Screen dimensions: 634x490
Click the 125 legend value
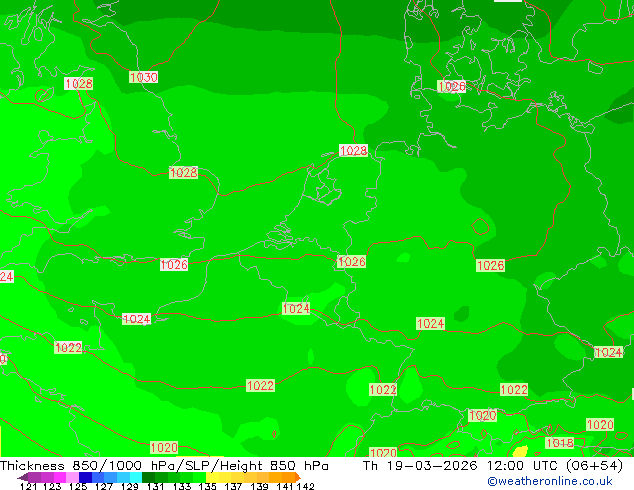click(x=78, y=486)
